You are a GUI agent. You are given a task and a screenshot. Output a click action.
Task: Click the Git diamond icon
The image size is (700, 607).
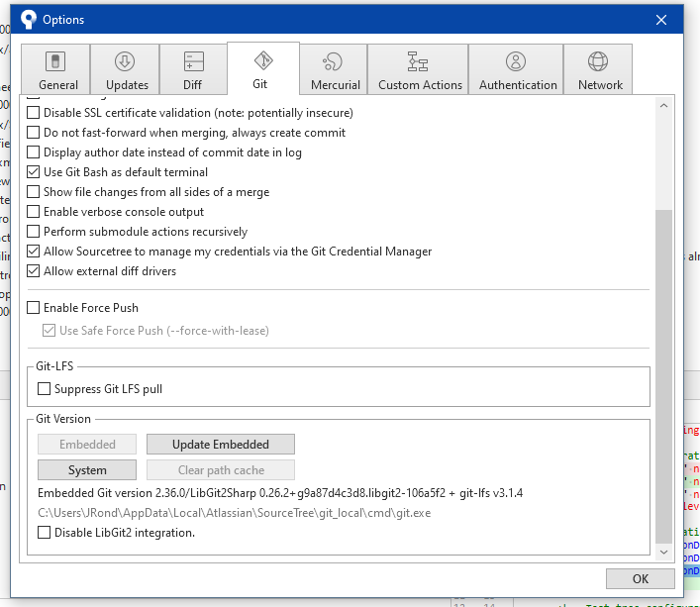coord(263,60)
